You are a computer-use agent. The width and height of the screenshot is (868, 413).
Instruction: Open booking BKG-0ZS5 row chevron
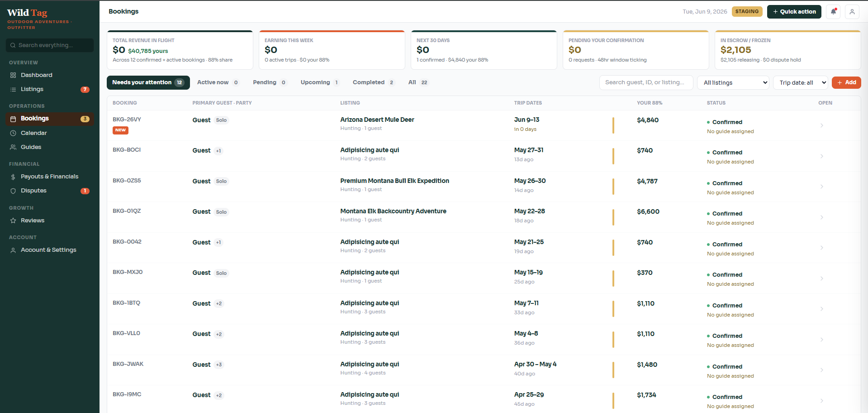822,187
